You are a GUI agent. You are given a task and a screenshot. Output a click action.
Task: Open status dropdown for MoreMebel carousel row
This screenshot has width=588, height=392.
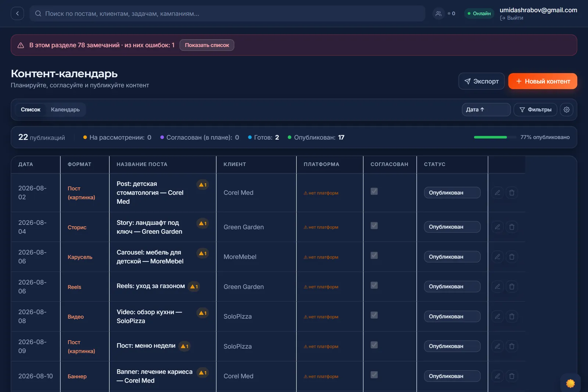pos(452,257)
